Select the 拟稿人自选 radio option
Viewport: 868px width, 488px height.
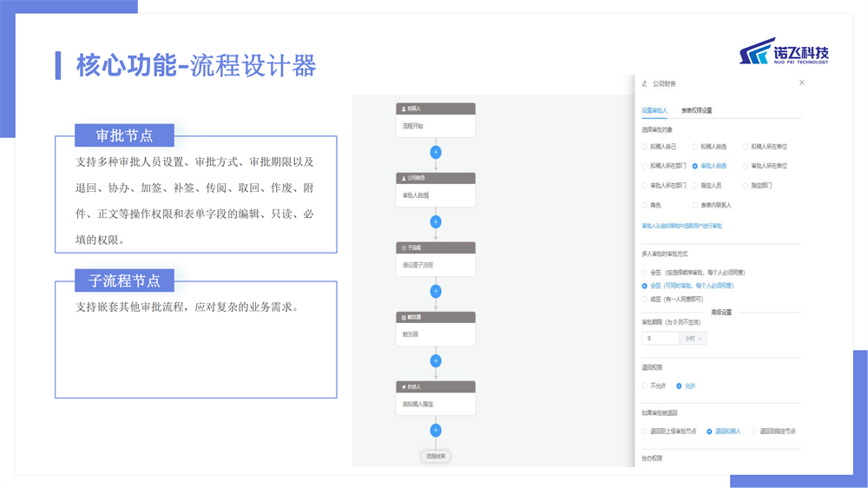[694, 147]
